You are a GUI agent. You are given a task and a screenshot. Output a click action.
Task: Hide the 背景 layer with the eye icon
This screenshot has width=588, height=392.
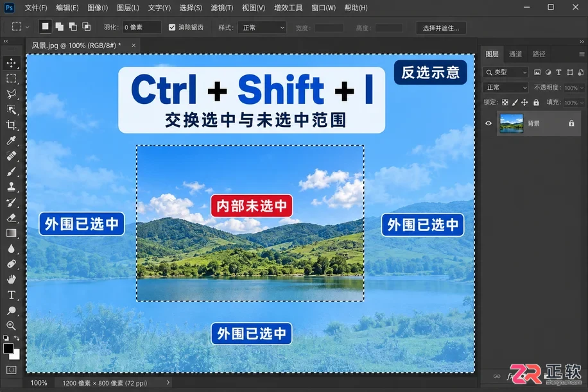coord(489,123)
